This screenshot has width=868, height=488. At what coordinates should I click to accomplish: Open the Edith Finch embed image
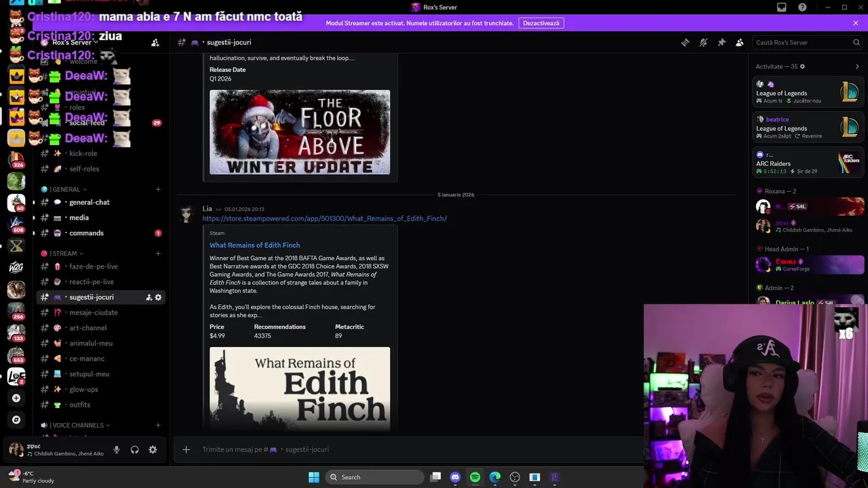click(x=300, y=388)
